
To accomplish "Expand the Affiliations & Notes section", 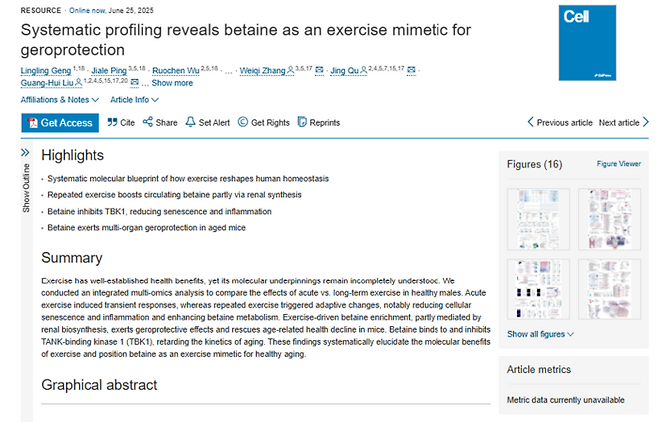I will [60, 100].
